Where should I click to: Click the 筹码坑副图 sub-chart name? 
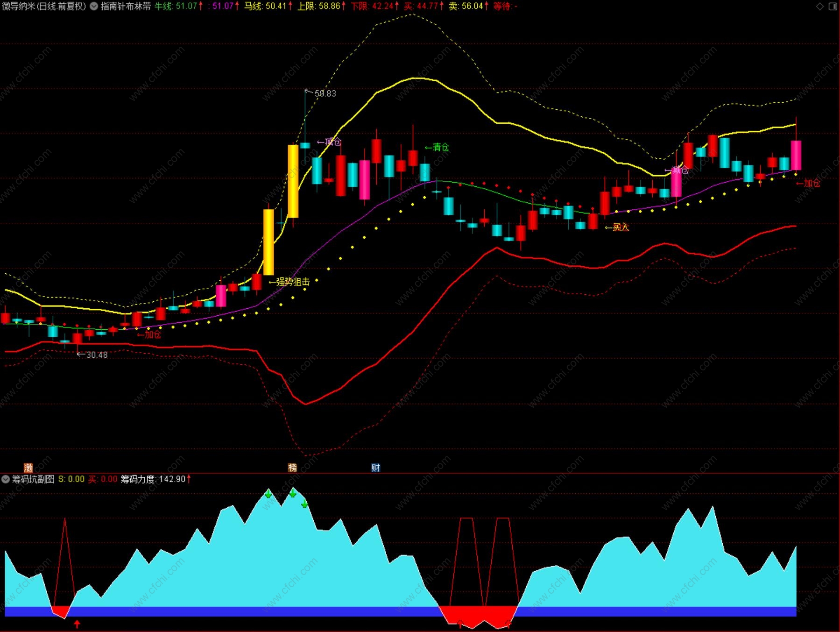33,479
